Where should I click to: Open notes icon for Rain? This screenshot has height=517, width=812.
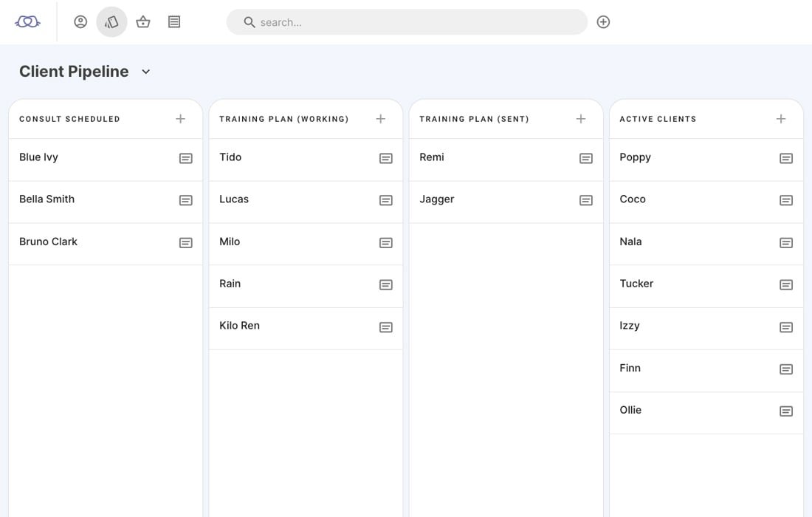pos(386,284)
